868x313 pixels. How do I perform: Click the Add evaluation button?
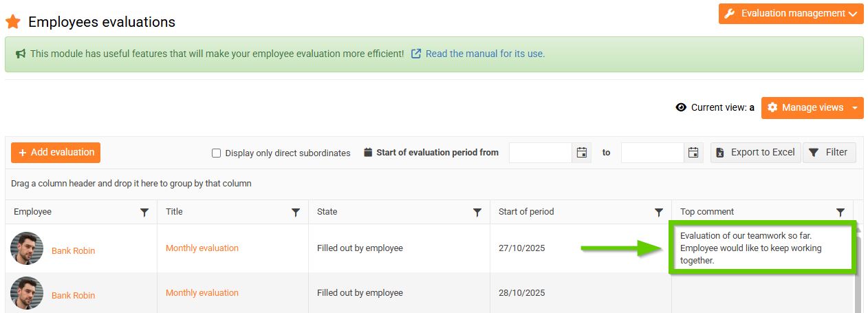pyautogui.click(x=56, y=153)
